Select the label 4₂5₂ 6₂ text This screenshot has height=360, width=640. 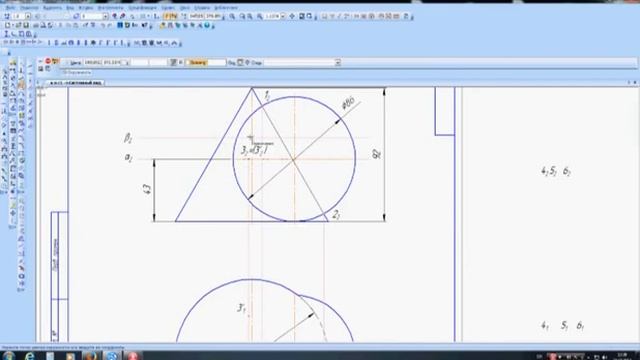pyautogui.click(x=556, y=171)
